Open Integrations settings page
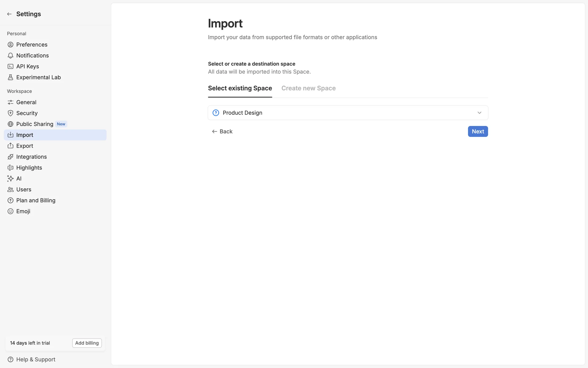The image size is (588, 368). [x=31, y=157]
